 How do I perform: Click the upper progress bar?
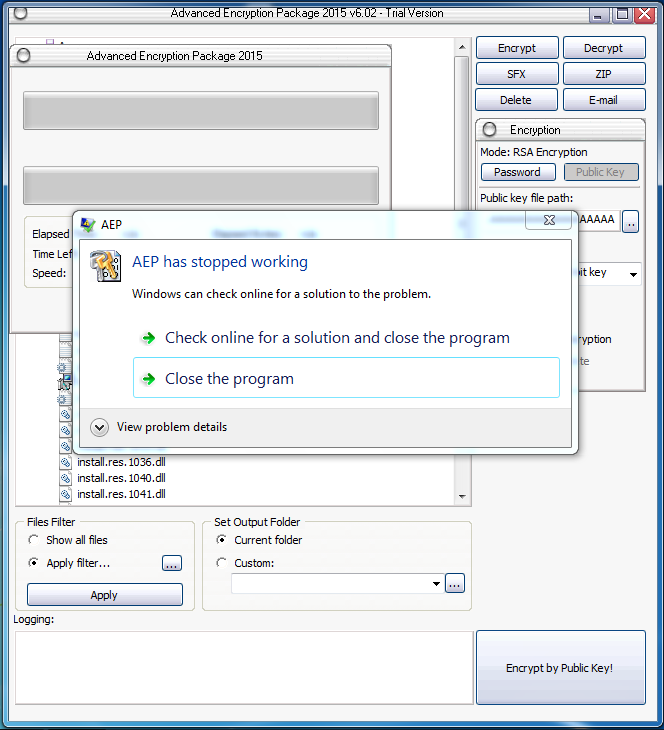pos(201,111)
